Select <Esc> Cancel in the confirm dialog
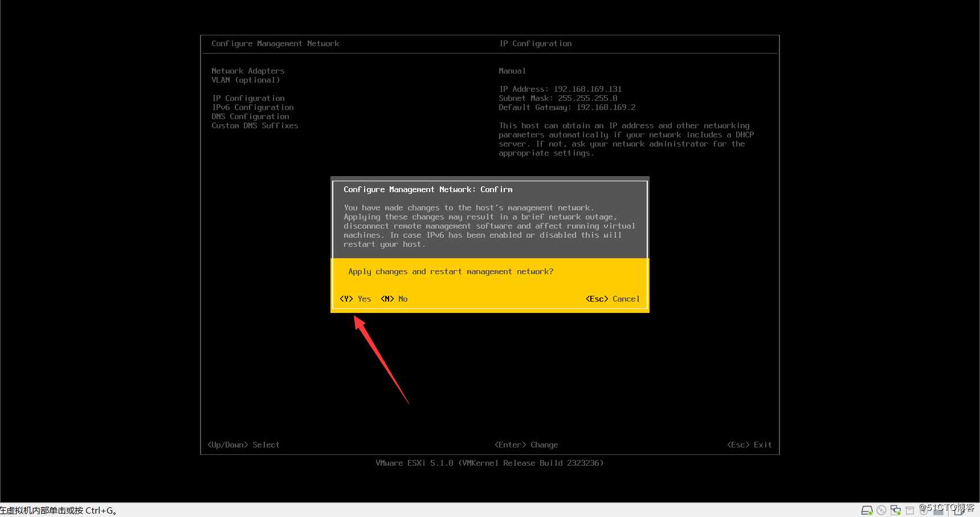 [613, 299]
